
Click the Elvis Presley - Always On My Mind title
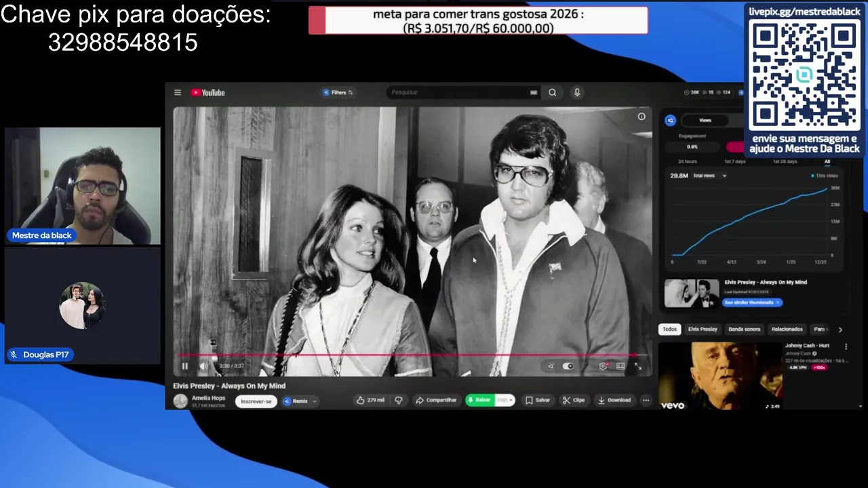[x=229, y=386]
